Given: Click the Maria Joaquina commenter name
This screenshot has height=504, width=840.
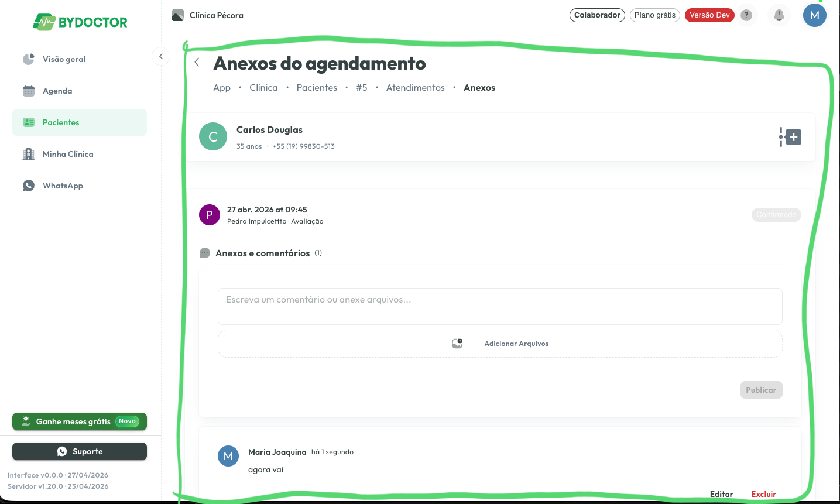Looking at the screenshot, I should pyautogui.click(x=277, y=452).
